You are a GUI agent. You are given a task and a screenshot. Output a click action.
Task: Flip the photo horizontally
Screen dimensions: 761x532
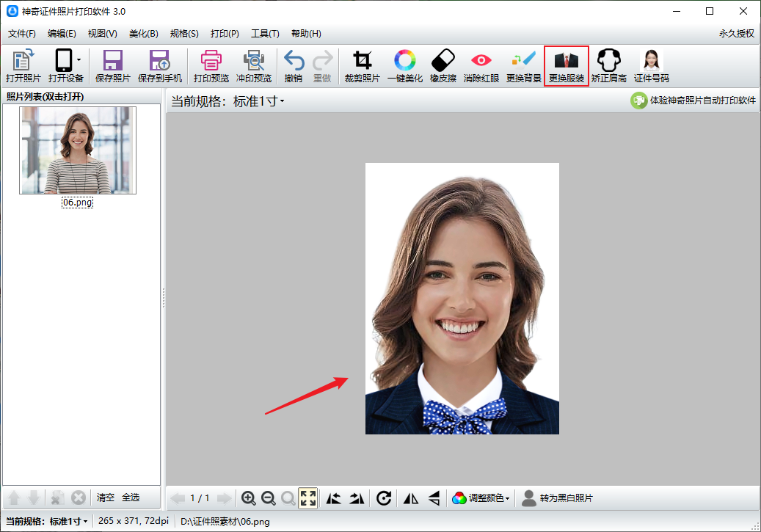coord(411,498)
